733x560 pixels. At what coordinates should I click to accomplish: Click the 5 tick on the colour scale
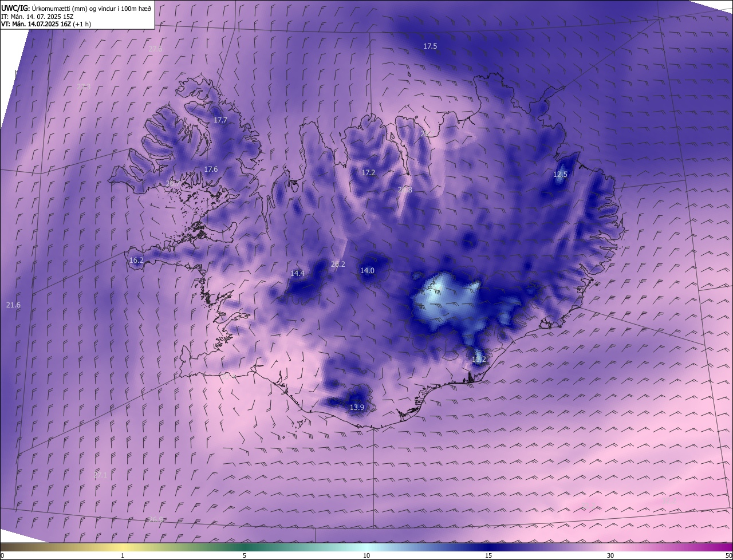click(245, 555)
